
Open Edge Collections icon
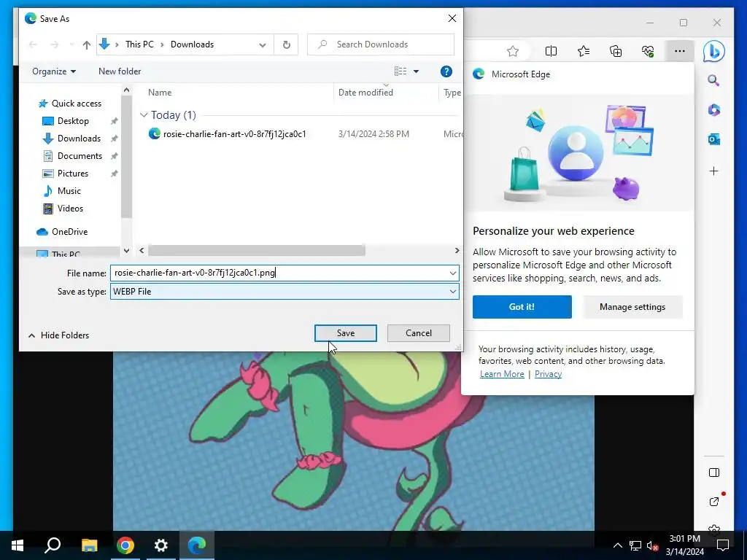616,51
